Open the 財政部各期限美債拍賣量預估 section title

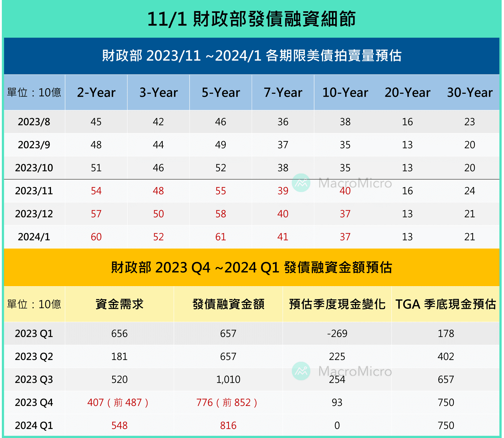252,56
